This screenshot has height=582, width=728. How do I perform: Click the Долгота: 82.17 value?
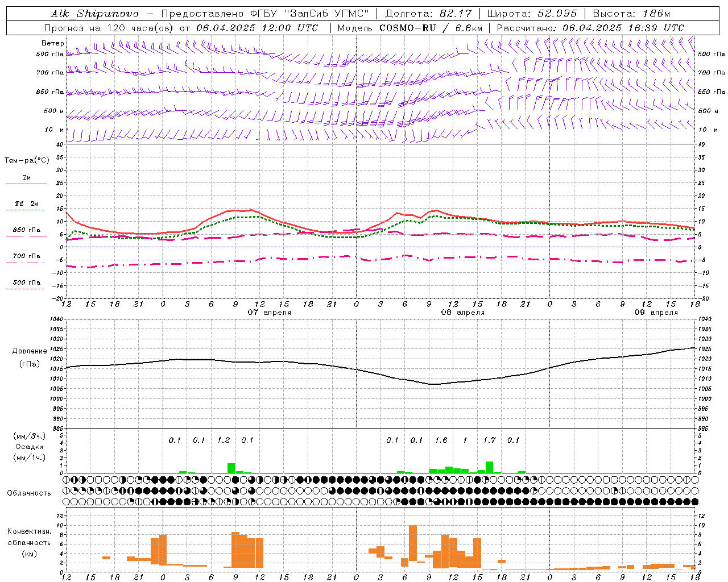click(428, 14)
